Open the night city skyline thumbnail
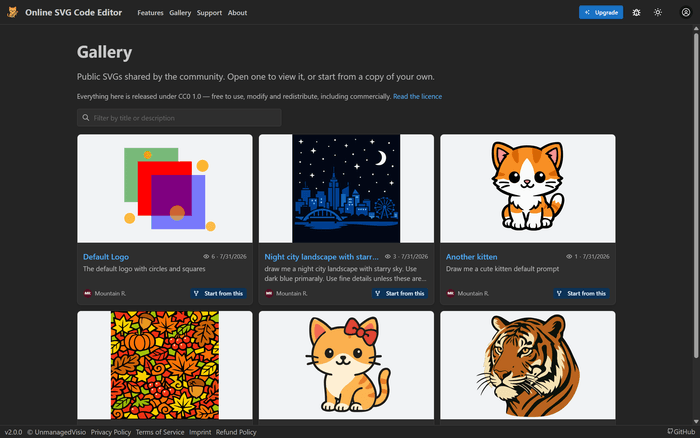Screen dimensions: 700x438 pyautogui.click(x=346, y=188)
